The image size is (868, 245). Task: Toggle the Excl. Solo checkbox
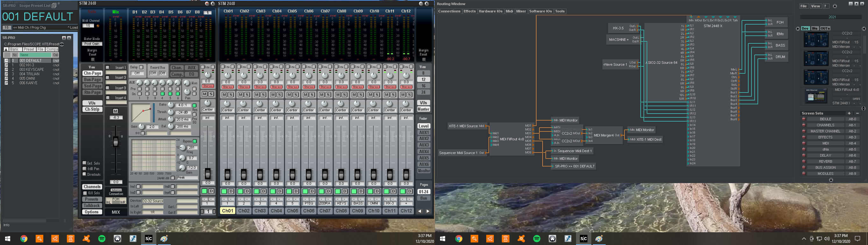(85, 163)
